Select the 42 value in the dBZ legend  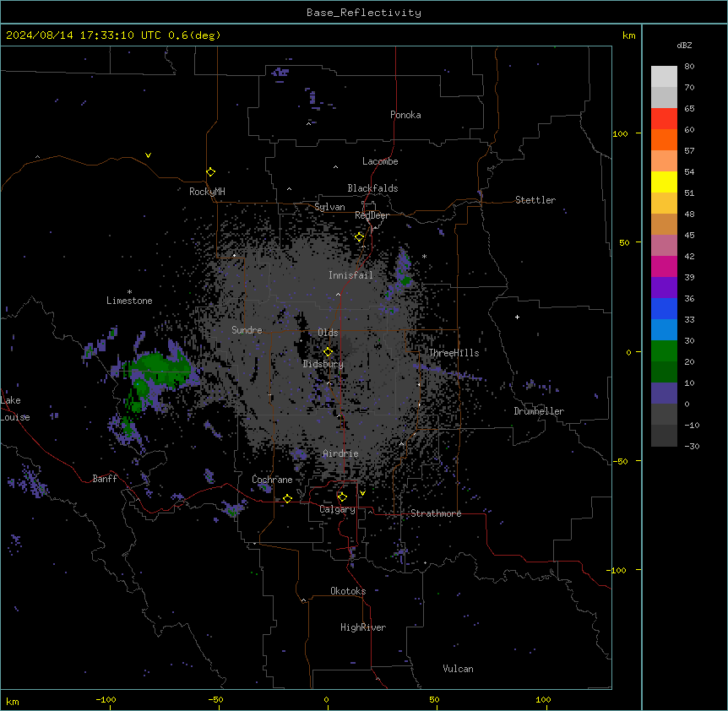tap(689, 256)
